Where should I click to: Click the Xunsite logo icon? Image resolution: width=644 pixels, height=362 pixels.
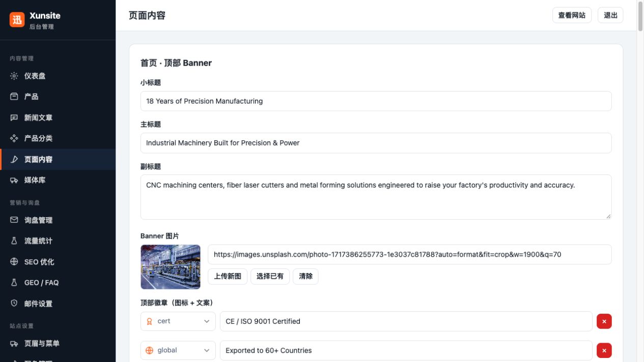click(17, 19)
